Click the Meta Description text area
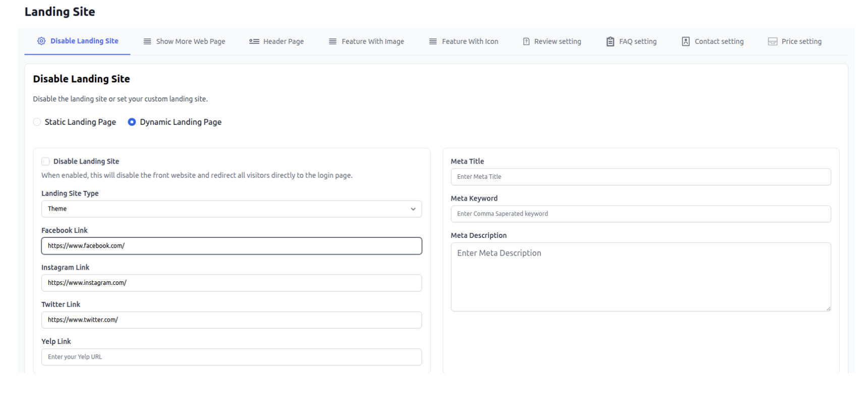Viewport: 868px width, 396px height. [641, 277]
